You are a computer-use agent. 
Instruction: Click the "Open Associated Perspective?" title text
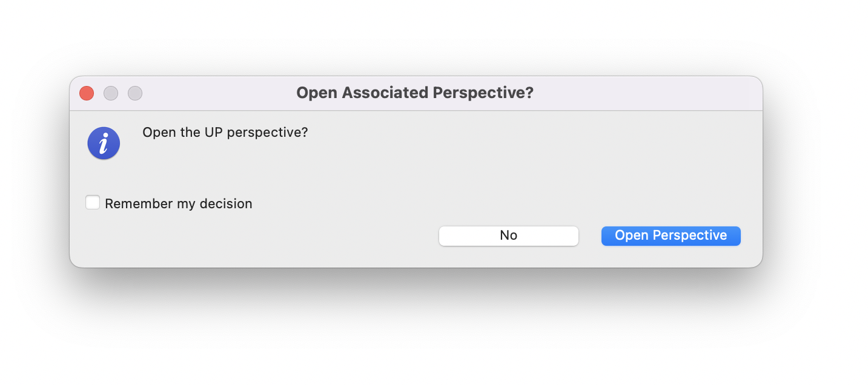(x=415, y=93)
